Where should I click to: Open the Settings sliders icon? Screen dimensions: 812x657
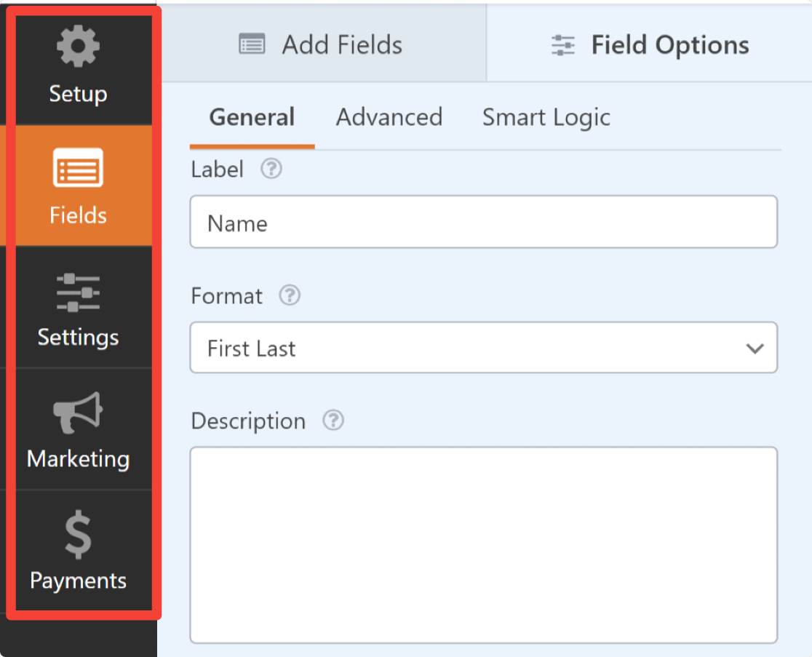tap(78, 293)
